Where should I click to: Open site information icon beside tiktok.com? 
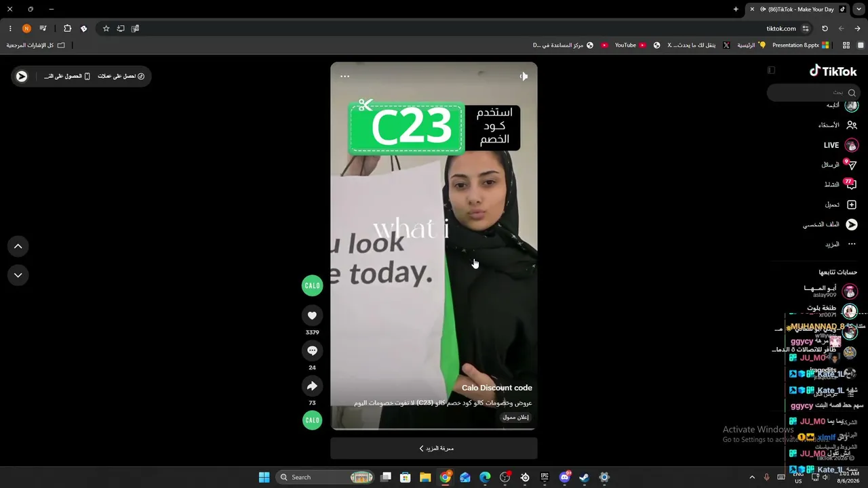tap(806, 28)
